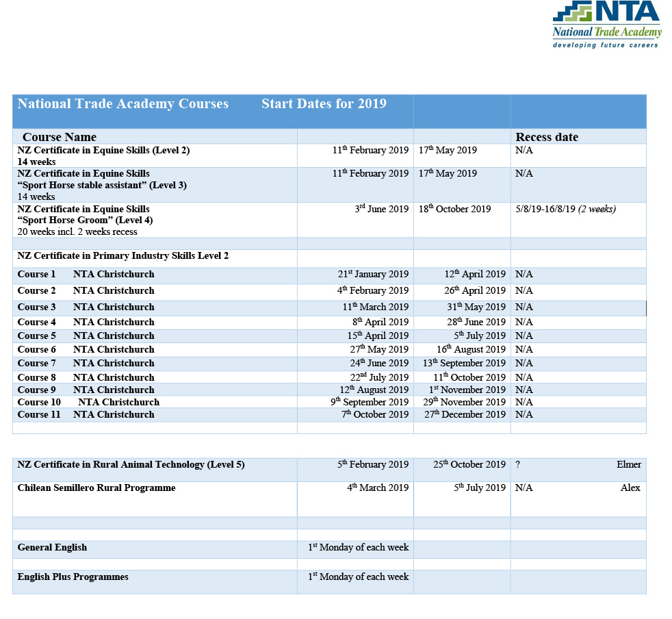Click the 'Course Name' column header
This screenshot has width=672, height=619.
click(x=60, y=137)
